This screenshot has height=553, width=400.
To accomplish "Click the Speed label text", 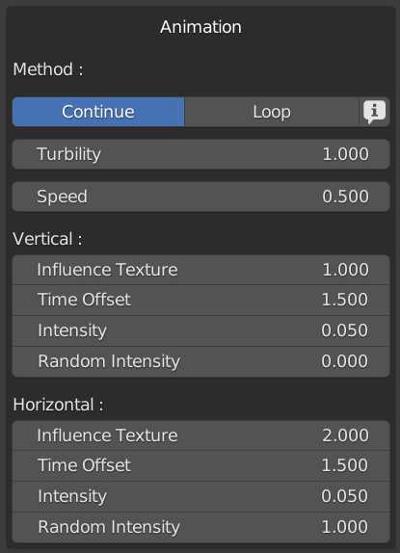I will pyautogui.click(x=62, y=196).
